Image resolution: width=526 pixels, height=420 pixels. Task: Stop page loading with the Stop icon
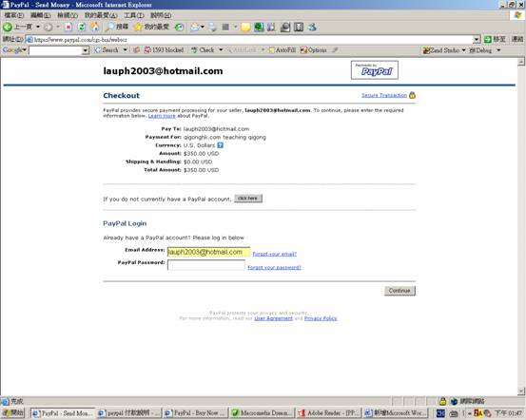pos(68,28)
